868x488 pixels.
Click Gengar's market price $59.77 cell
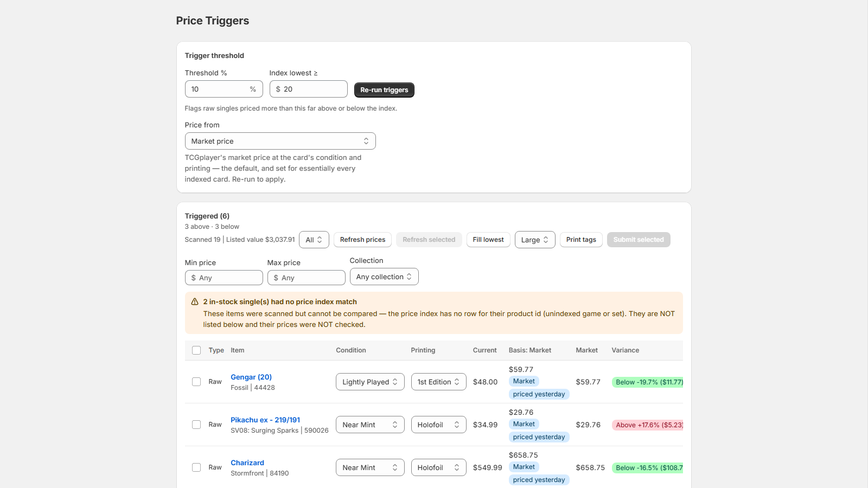click(588, 382)
